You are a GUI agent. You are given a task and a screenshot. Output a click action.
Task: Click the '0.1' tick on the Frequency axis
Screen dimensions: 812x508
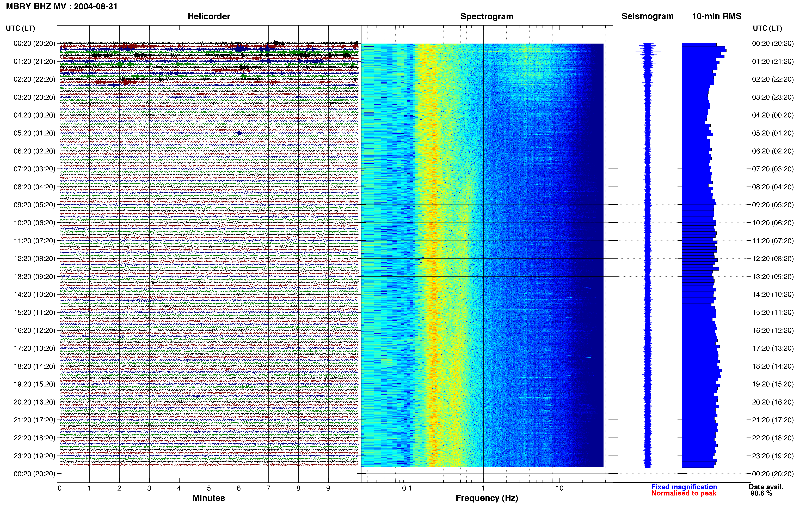(407, 488)
